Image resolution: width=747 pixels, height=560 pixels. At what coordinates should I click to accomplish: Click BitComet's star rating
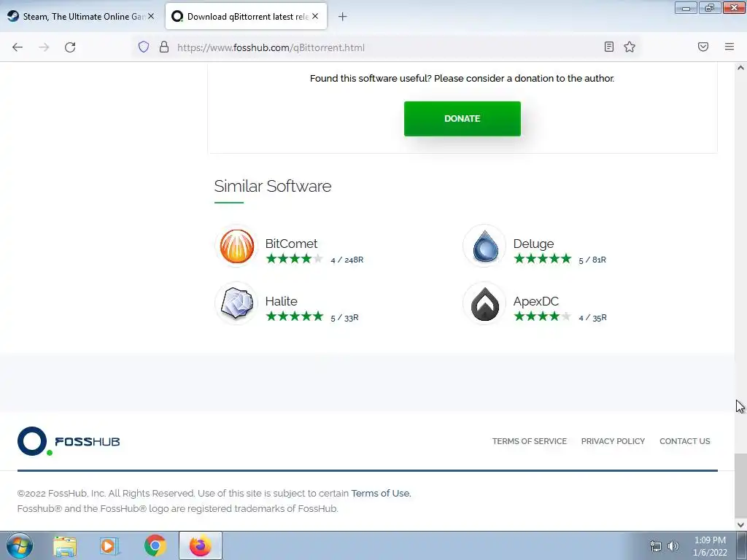click(295, 259)
